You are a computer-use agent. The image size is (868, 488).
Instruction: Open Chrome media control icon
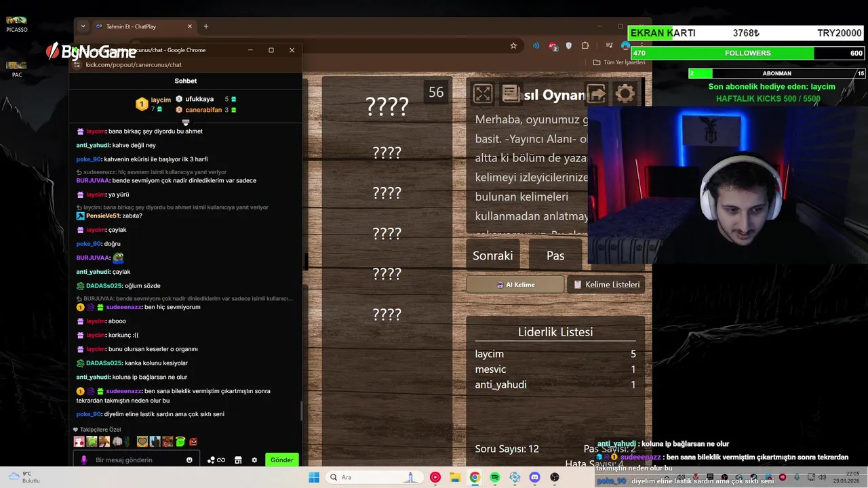pos(609,45)
